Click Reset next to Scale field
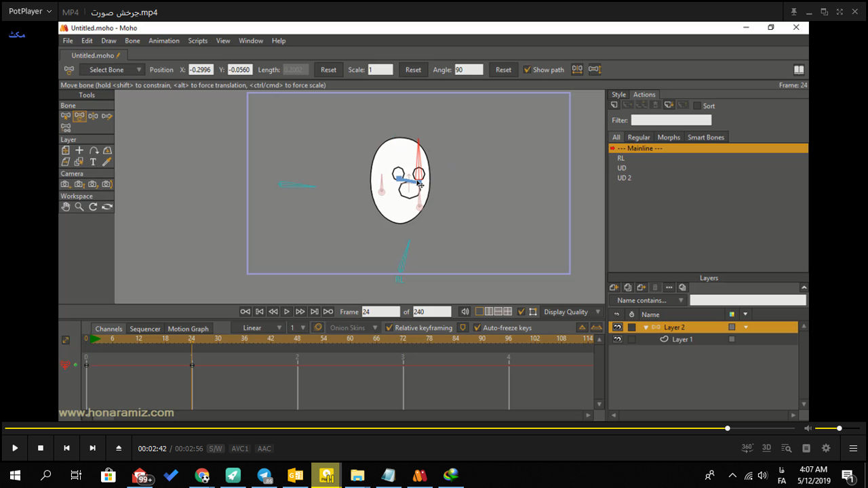 pos(413,70)
